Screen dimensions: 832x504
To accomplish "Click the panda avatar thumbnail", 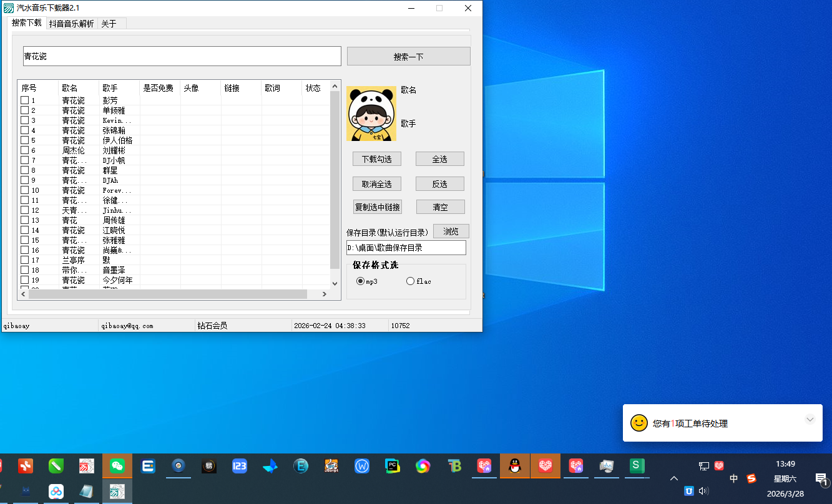I will pos(371,114).
